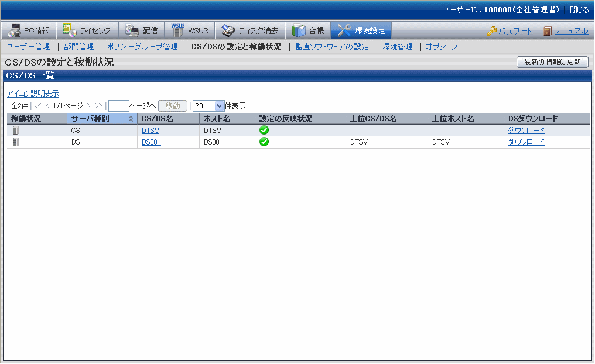Click the 1/1ページ indicator
595x364 pixels.
pyautogui.click(x=68, y=106)
